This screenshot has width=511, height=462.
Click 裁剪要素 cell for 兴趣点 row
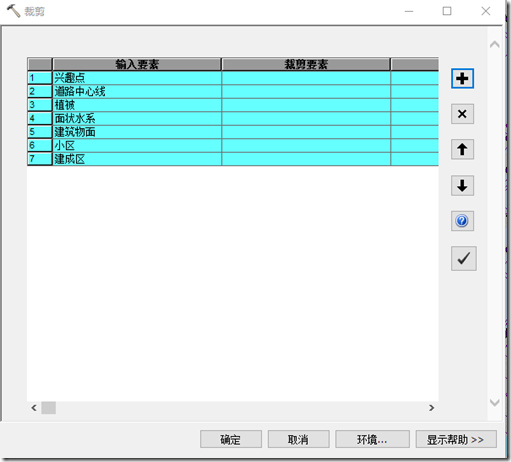click(306, 78)
